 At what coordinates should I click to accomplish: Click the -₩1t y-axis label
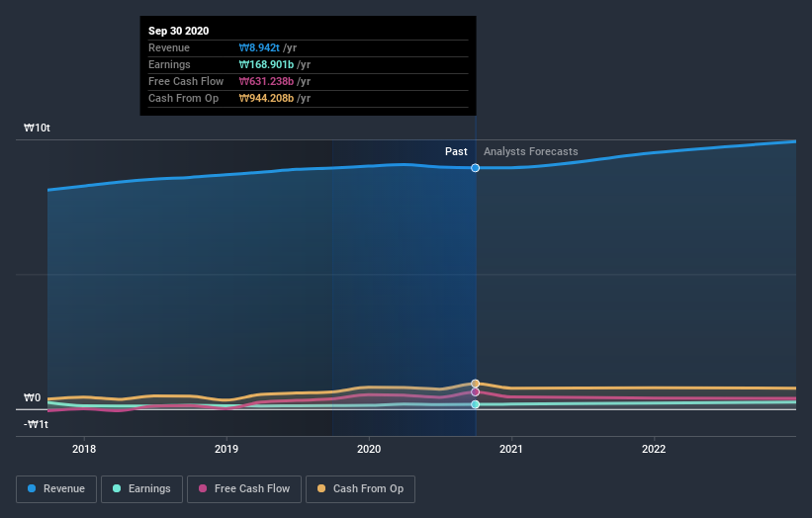(36, 424)
